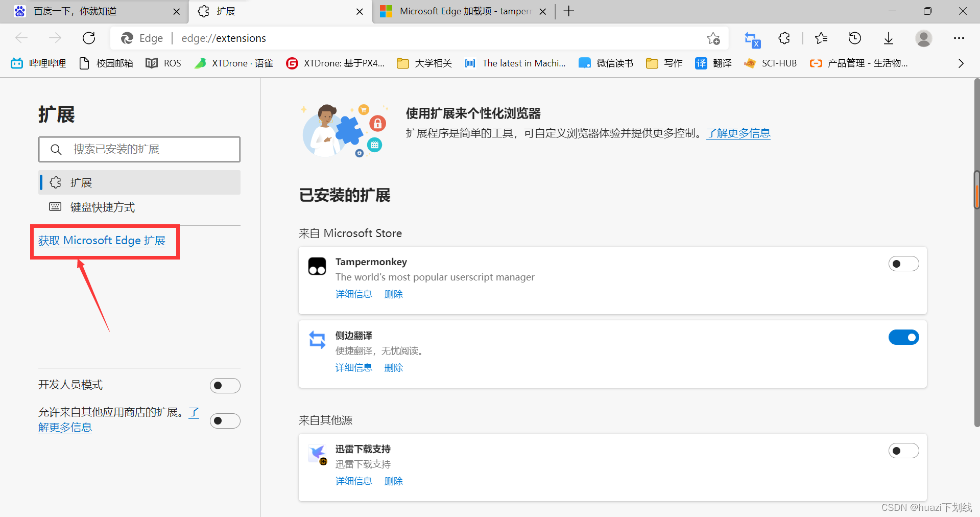Open the Downloads panel in the toolbar
Screen dimensions: 980x517
[x=889, y=38]
